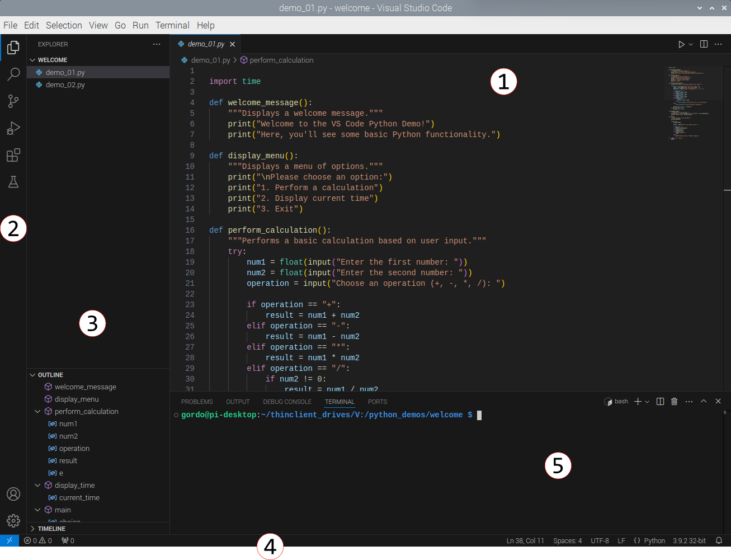Open the terminal profile dropdown next to bash
The height and width of the screenshot is (560, 731).
pyautogui.click(x=647, y=401)
